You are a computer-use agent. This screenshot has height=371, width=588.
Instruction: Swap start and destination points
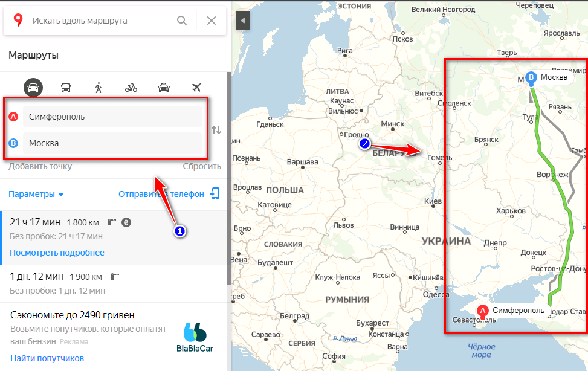pyautogui.click(x=216, y=130)
